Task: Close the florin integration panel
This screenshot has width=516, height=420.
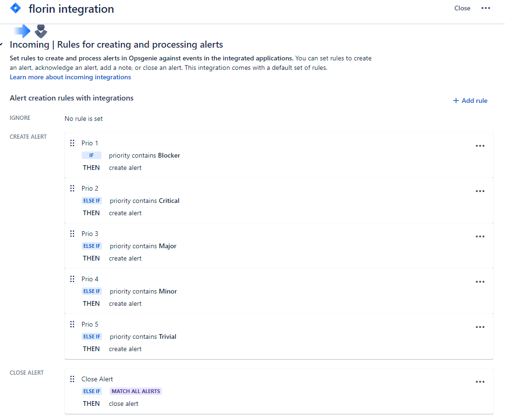Action: click(x=462, y=8)
